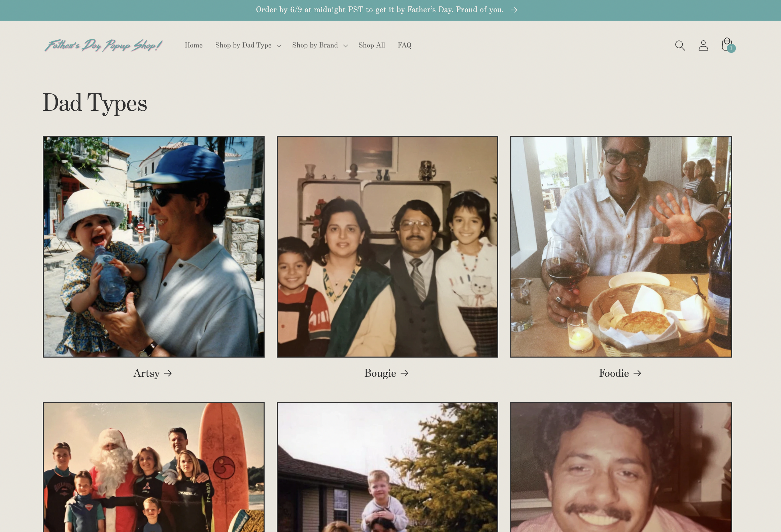Open the shopping bag cart icon

click(x=727, y=45)
